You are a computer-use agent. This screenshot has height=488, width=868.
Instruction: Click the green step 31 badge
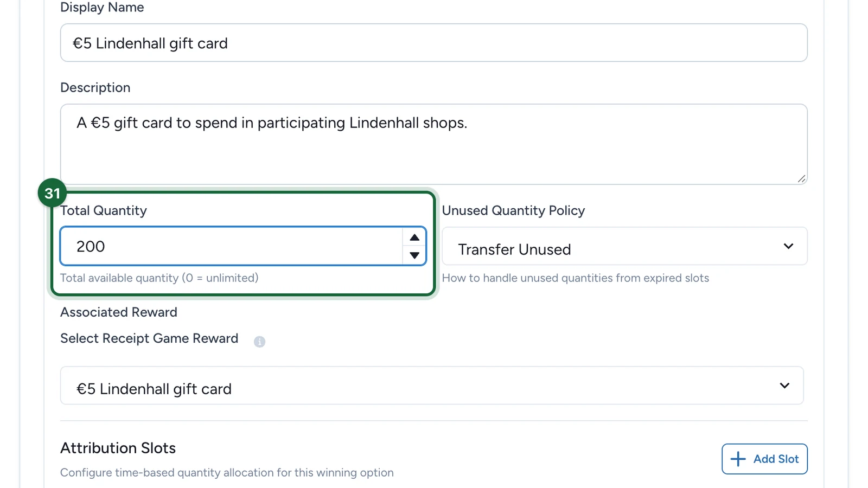point(52,193)
